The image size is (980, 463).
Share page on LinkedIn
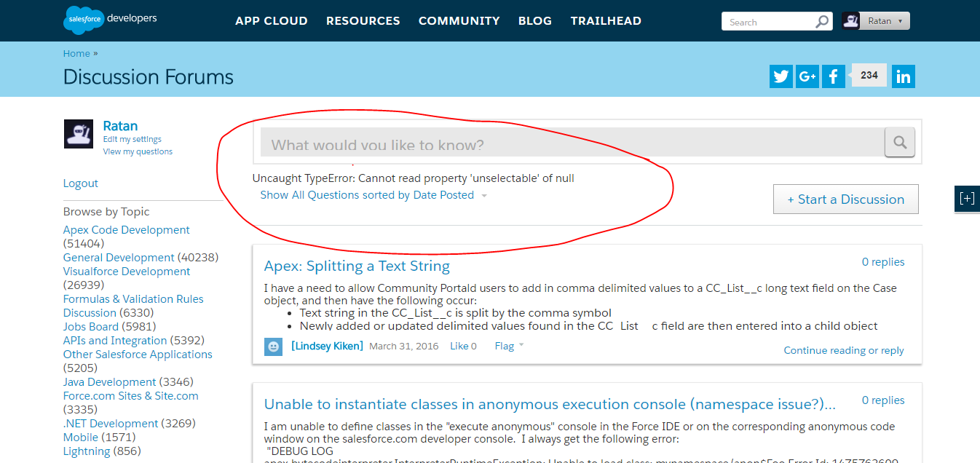pyautogui.click(x=904, y=76)
